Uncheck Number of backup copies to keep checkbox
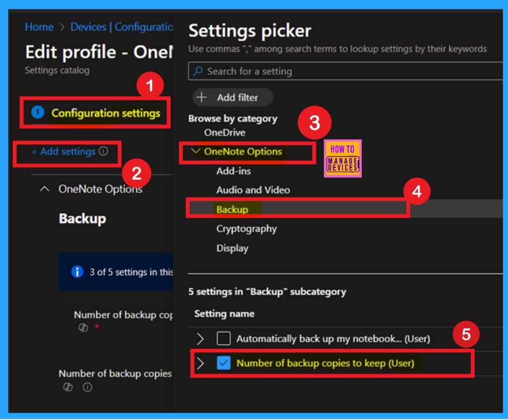 tap(224, 363)
